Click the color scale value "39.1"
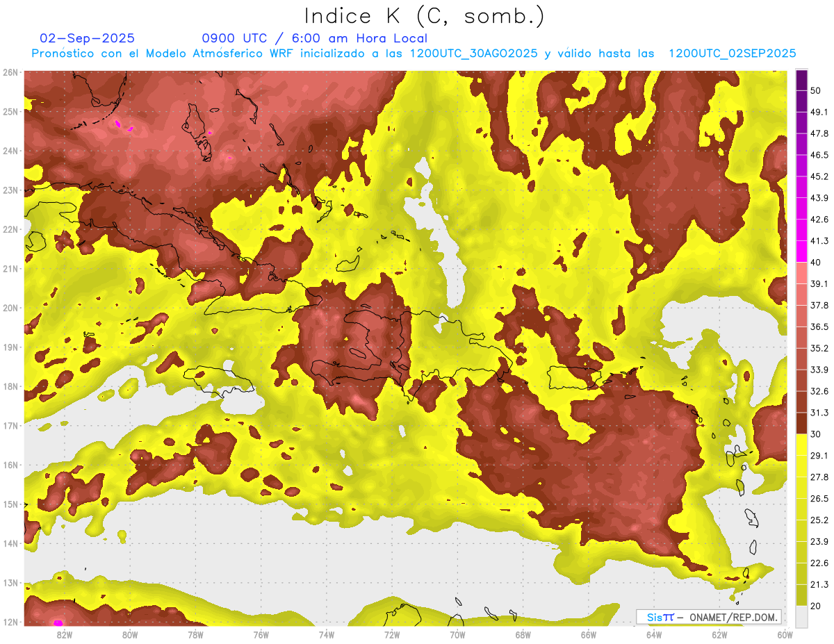The height and width of the screenshot is (644, 834). 819,284
